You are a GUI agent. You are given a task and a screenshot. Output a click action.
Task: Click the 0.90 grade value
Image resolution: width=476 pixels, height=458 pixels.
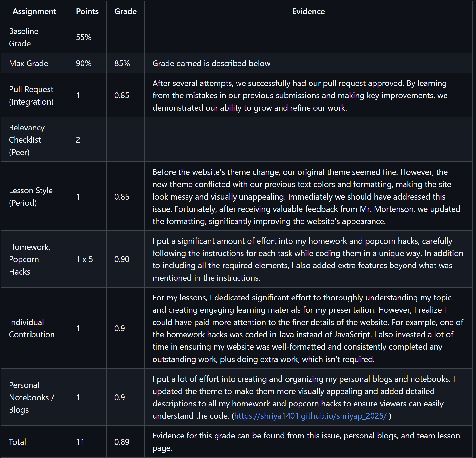click(122, 259)
